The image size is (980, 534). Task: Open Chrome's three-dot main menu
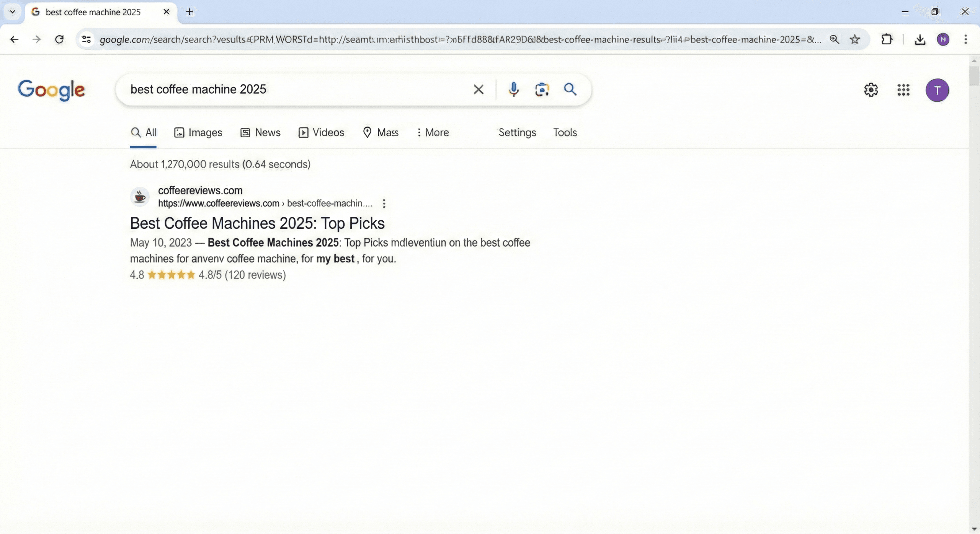[965, 39]
